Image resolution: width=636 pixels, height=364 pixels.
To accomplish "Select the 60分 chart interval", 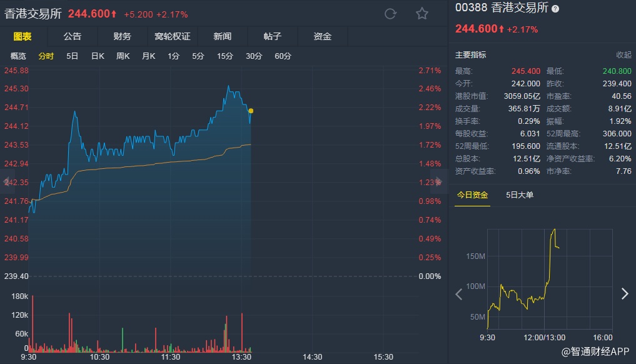I will [x=283, y=56].
